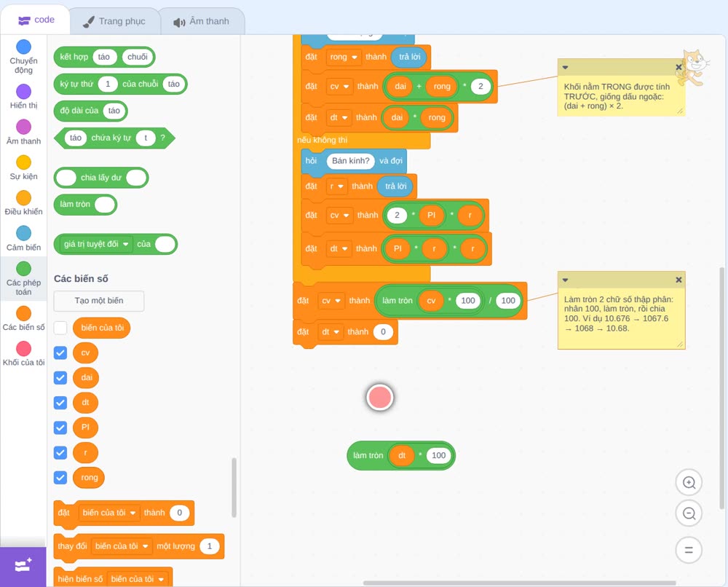This screenshot has width=728, height=587.
Task: Switch to the Âm thanh tab
Action: [x=202, y=21]
